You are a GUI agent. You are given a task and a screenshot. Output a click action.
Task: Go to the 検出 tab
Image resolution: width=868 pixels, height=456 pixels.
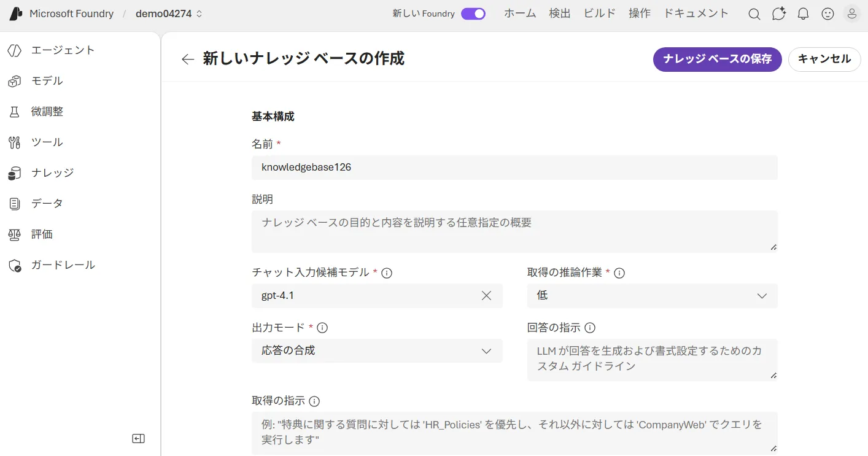[x=560, y=14]
